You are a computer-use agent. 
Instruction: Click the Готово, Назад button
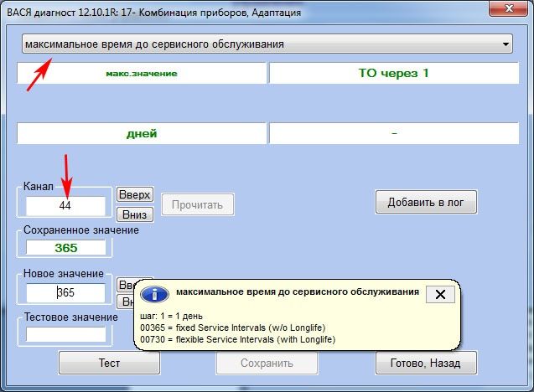pos(426,363)
